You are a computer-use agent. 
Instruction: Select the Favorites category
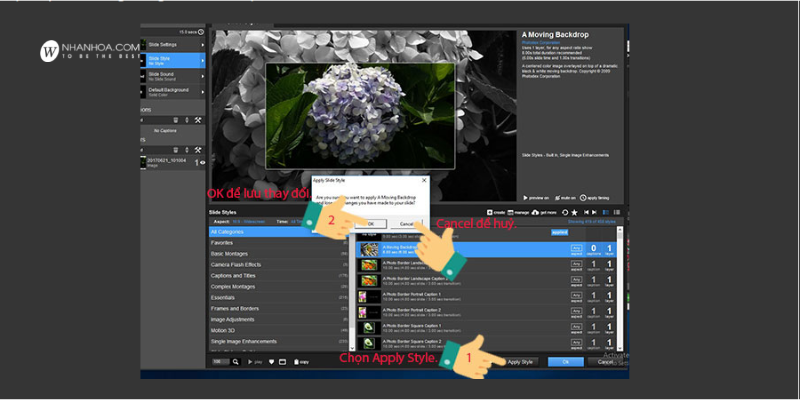pyautogui.click(x=279, y=243)
